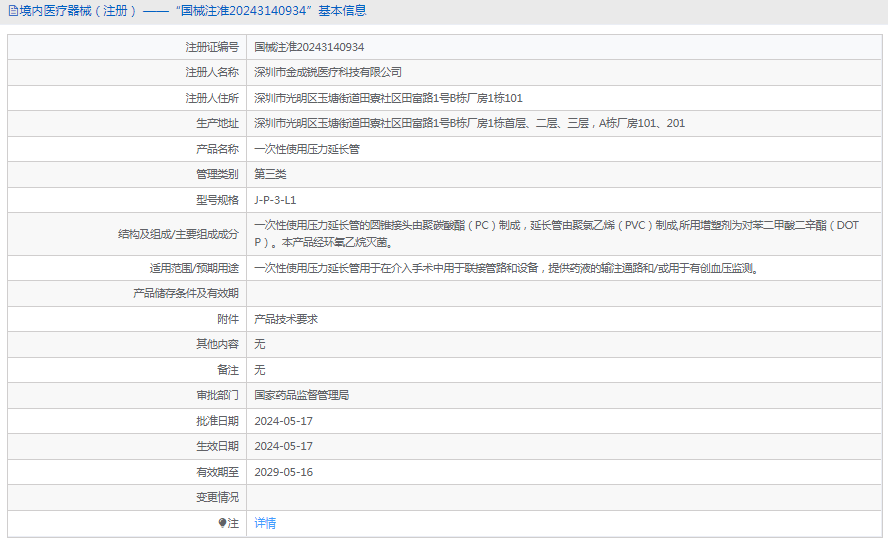The height and width of the screenshot is (547, 888).
Task: Click the 生效日期 row label
Action: click(x=217, y=446)
